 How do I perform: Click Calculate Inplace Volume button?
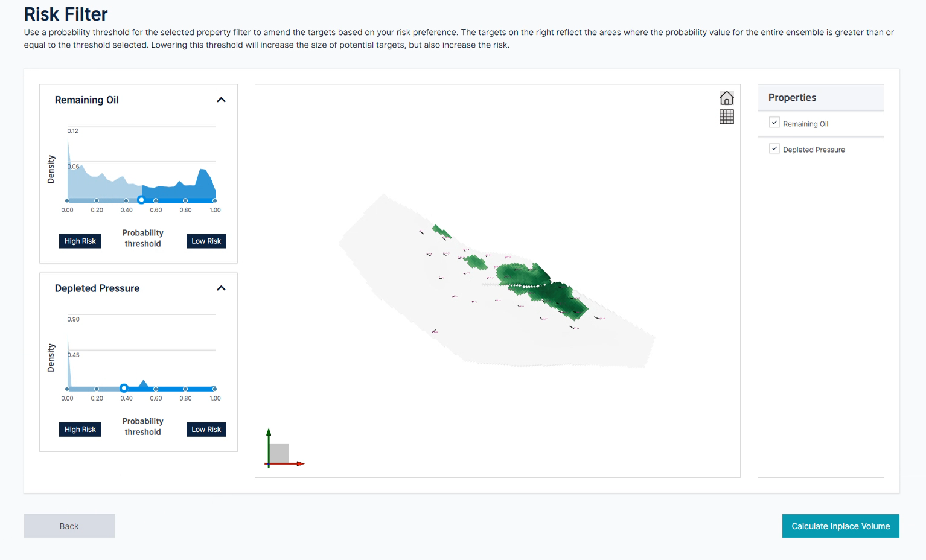tap(840, 526)
